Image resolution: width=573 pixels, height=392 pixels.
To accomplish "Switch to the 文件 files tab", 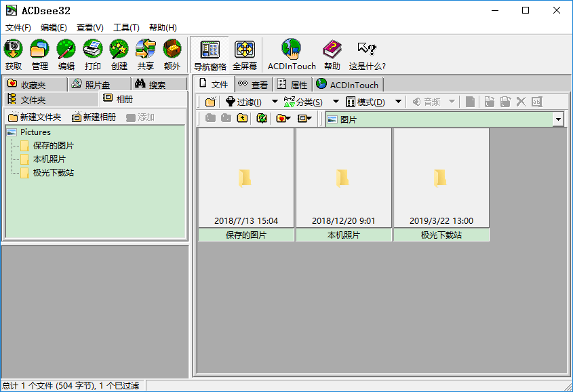I will [214, 84].
